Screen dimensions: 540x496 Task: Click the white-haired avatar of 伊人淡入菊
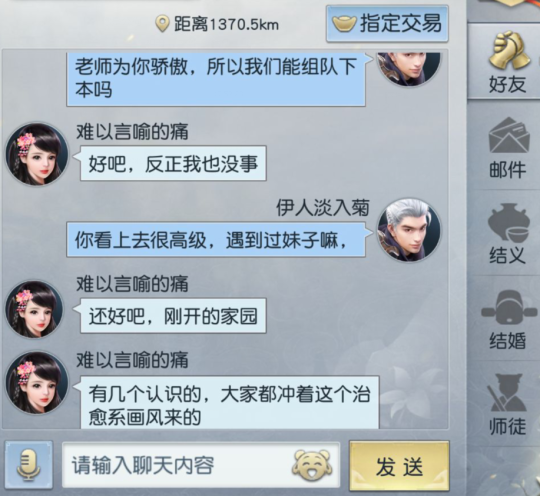pyautogui.click(x=409, y=230)
